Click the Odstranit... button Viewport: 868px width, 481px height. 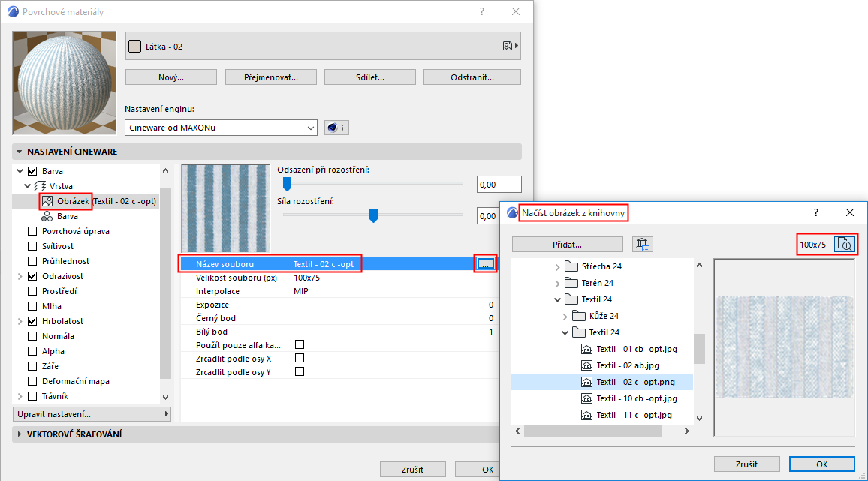[x=472, y=77]
